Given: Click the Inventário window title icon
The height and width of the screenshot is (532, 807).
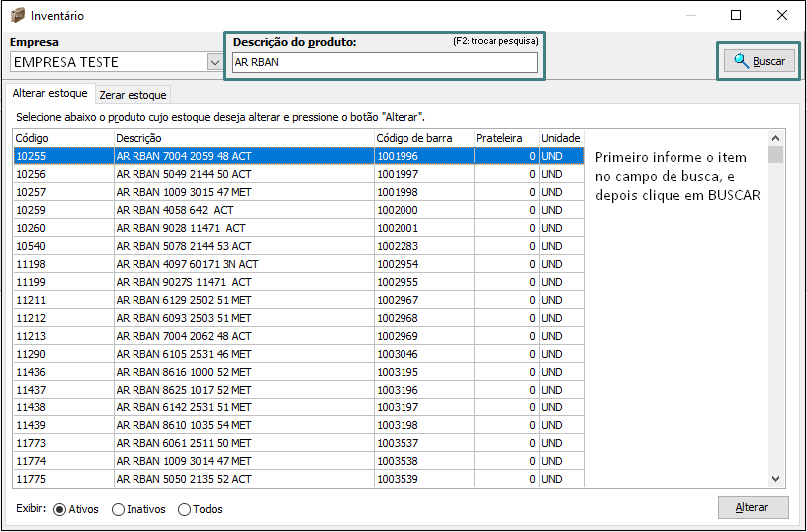Looking at the screenshot, I should click(16, 16).
